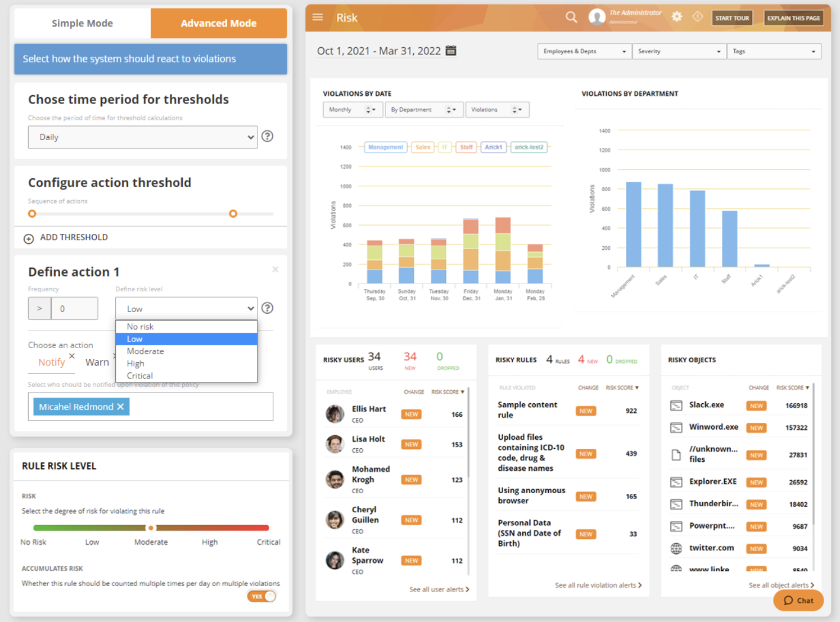This screenshot has width=840, height=622.
Task: Click the Frequency value input field
Action: pyautogui.click(x=74, y=309)
